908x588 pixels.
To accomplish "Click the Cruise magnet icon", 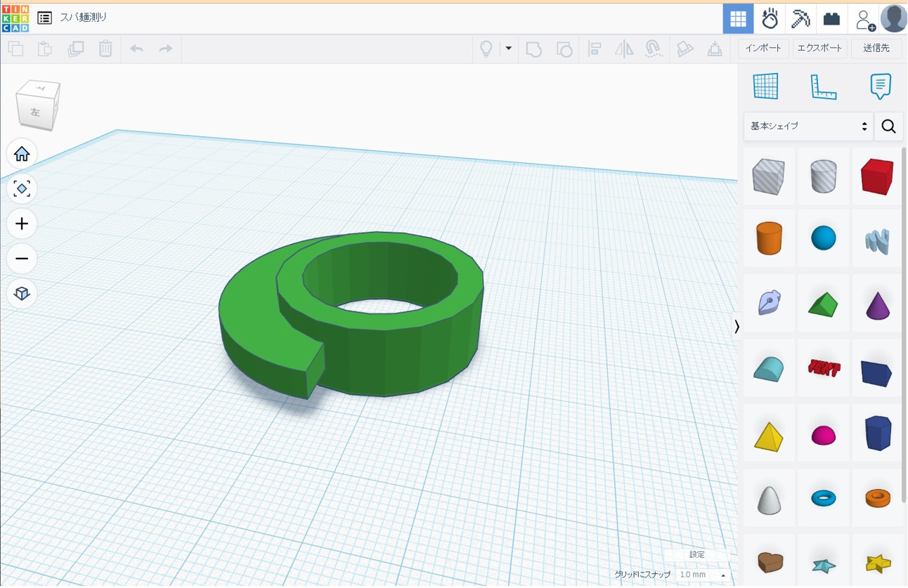I will tap(654, 48).
